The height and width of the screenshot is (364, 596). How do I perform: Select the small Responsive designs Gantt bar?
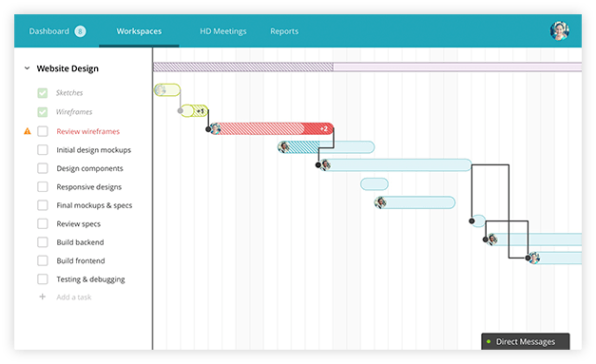pyautogui.click(x=375, y=184)
